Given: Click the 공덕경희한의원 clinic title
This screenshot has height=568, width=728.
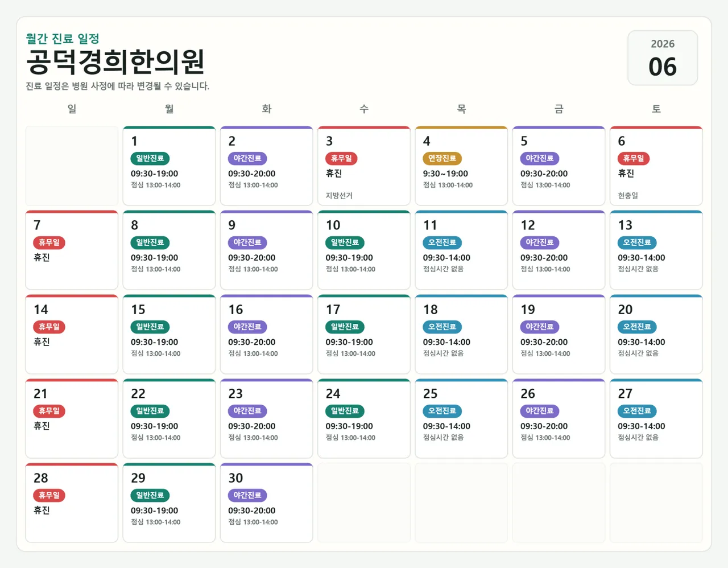Looking at the screenshot, I should coord(115,62).
